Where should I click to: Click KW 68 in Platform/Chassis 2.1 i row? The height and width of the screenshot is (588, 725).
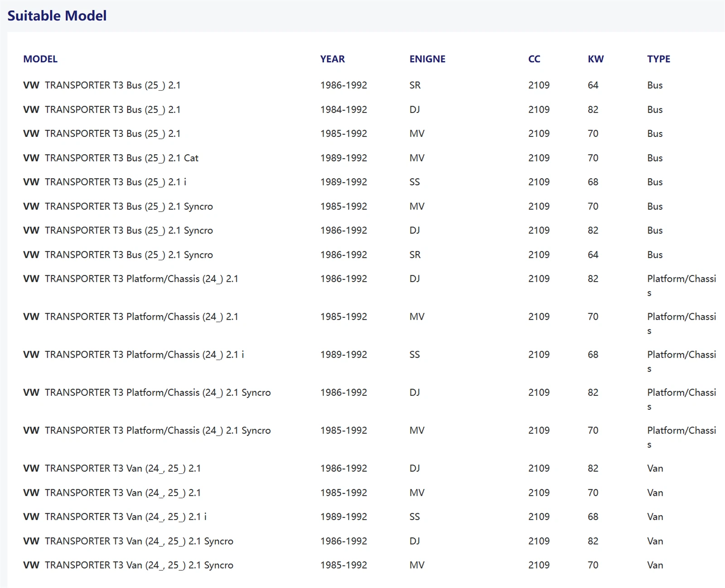click(x=593, y=355)
